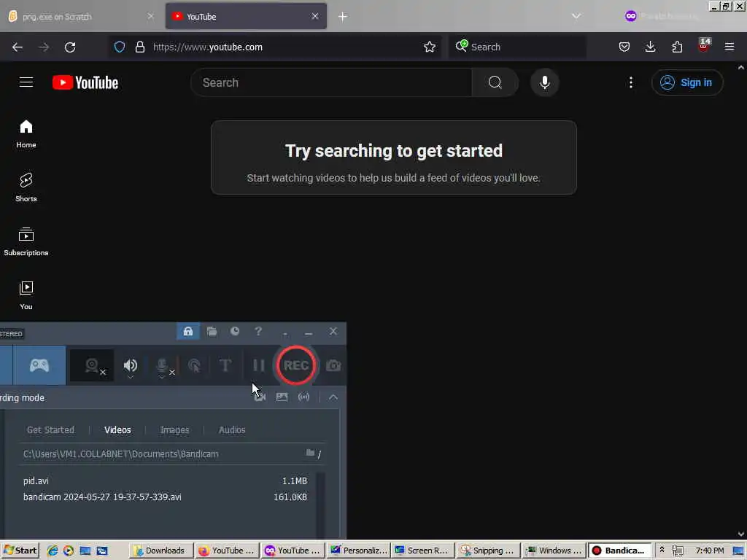Show hidden tray icons arrow
The width and height of the screenshot is (747, 560).
point(662,550)
